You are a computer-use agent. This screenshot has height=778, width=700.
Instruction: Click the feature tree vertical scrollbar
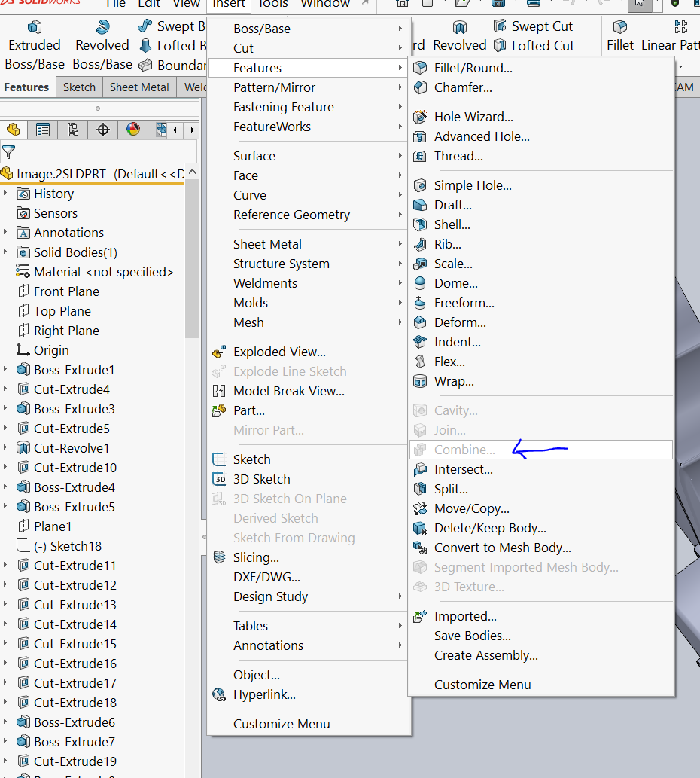click(x=193, y=258)
